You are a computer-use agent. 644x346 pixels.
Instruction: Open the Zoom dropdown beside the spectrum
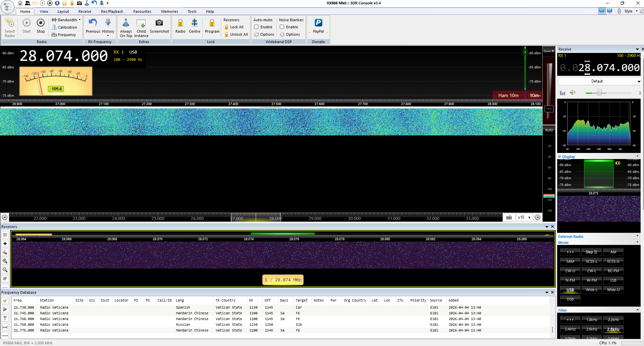549,51
